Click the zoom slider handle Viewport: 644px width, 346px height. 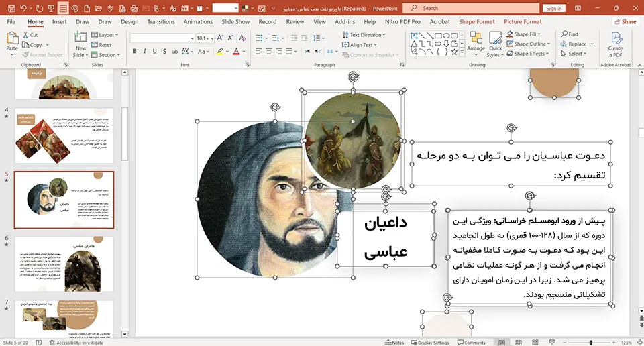[x=591, y=342]
